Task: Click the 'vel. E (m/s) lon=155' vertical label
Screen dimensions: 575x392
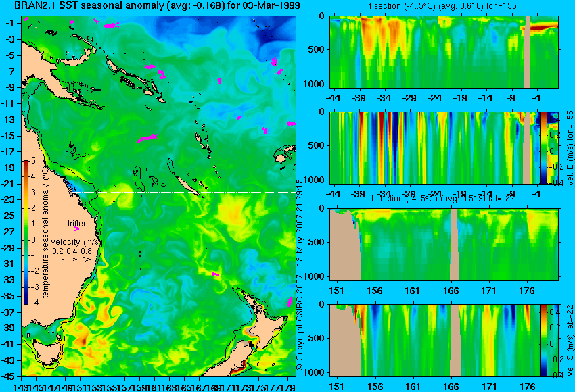Action: click(570, 147)
